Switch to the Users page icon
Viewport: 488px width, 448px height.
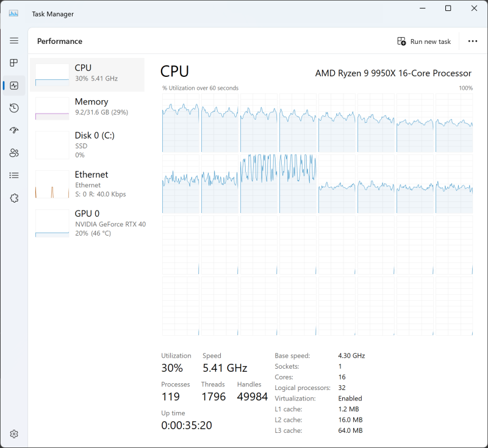point(14,153)
